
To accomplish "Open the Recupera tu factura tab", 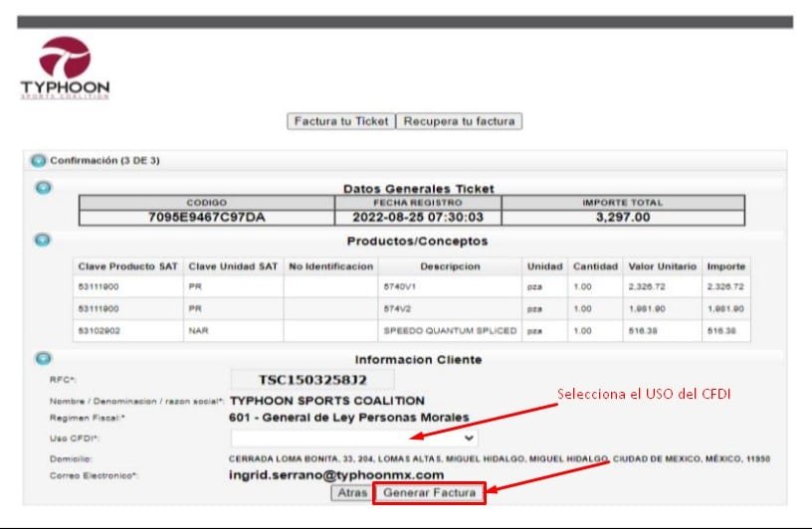I will pyautogui.click(x=460, y=121).
